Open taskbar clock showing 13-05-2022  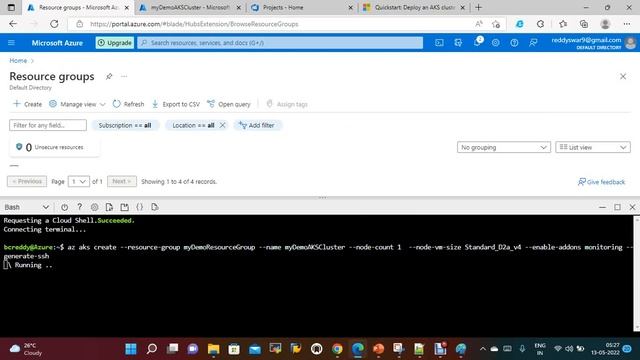[x=605, y=349]
